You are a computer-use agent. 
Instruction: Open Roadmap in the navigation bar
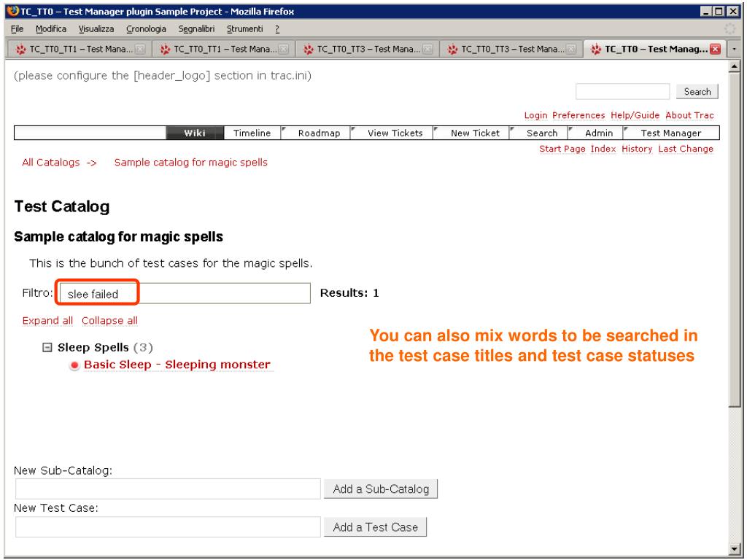[320, 133]
